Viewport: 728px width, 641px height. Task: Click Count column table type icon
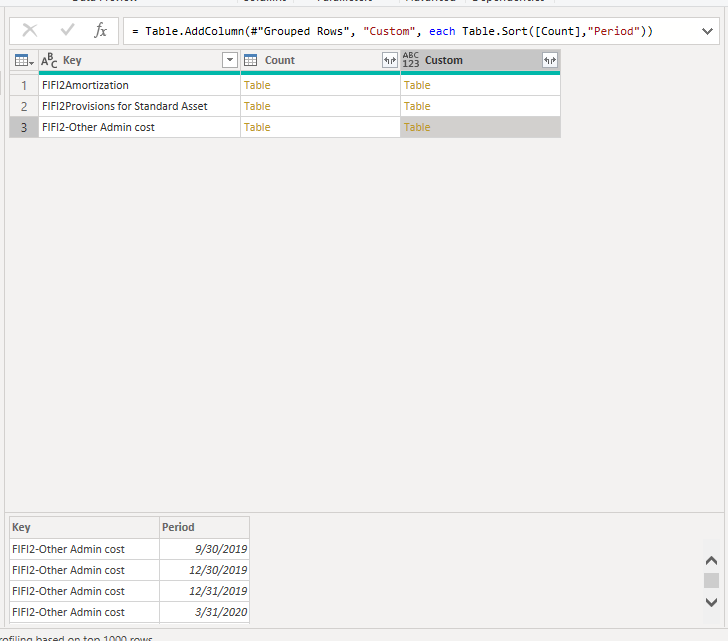[250, 60]
